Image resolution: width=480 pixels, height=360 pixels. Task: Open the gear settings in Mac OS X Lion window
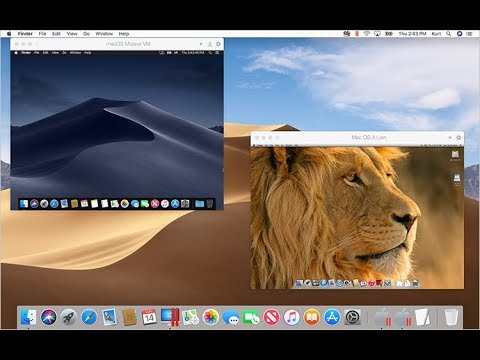459,137
